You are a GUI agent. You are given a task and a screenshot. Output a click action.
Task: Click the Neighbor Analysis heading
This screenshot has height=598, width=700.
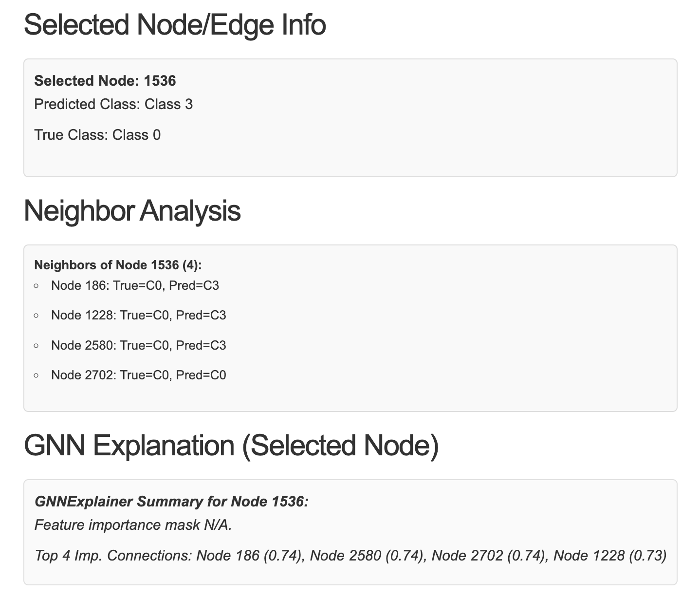coord(132,211)
